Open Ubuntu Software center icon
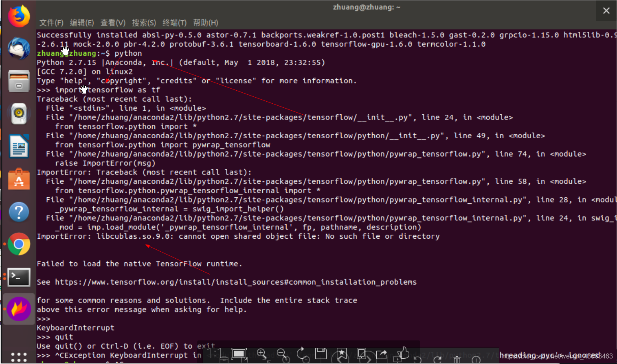 [x=19, y=179]
